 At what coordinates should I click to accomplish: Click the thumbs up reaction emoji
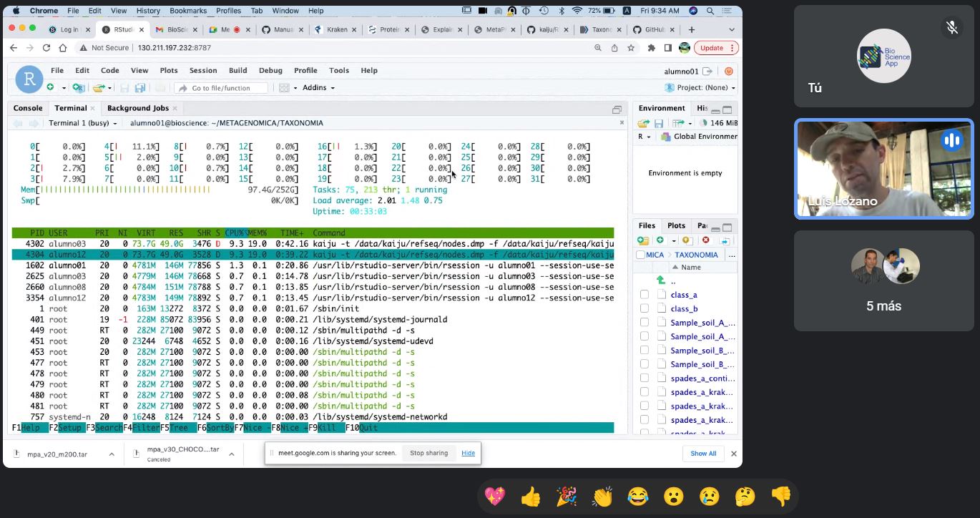[x=530, y=496]
